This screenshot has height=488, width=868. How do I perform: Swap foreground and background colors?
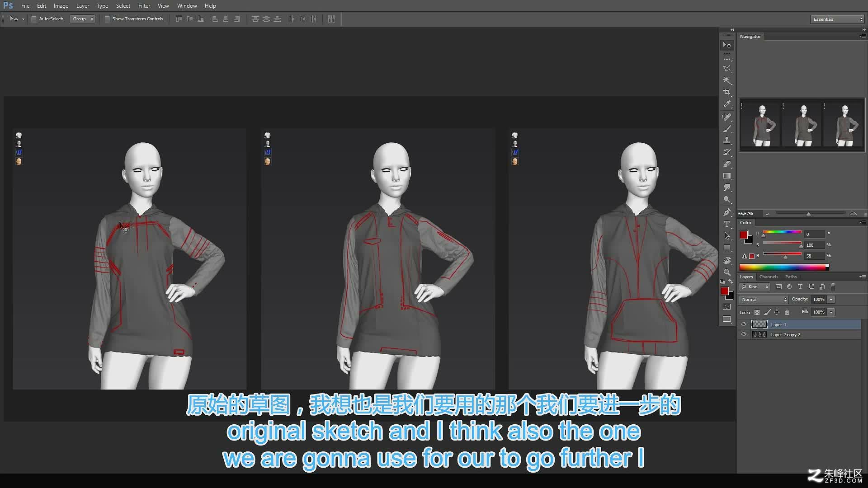(x=731, y=282)
